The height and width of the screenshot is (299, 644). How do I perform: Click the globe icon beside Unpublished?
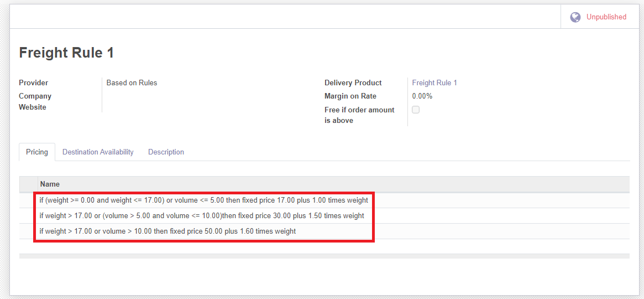pyautogui.click(x=575, y=17)
